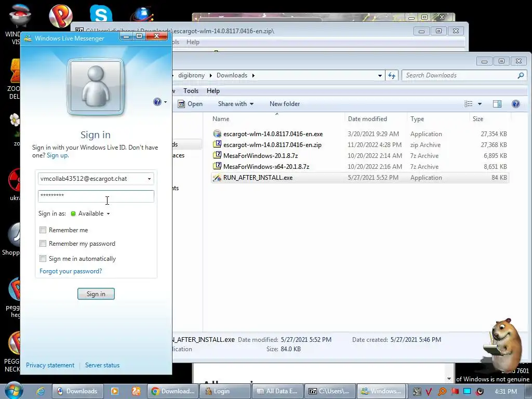
Task: Switch to 7-Zip C:\Users taskbar button
Action: [x=330, y=391]
